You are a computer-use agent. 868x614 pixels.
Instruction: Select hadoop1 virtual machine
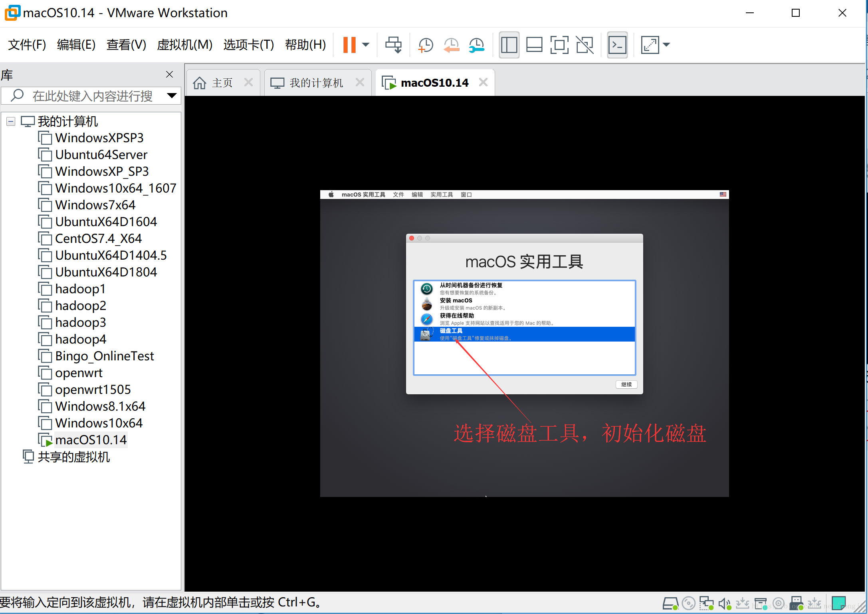[80, 289]
